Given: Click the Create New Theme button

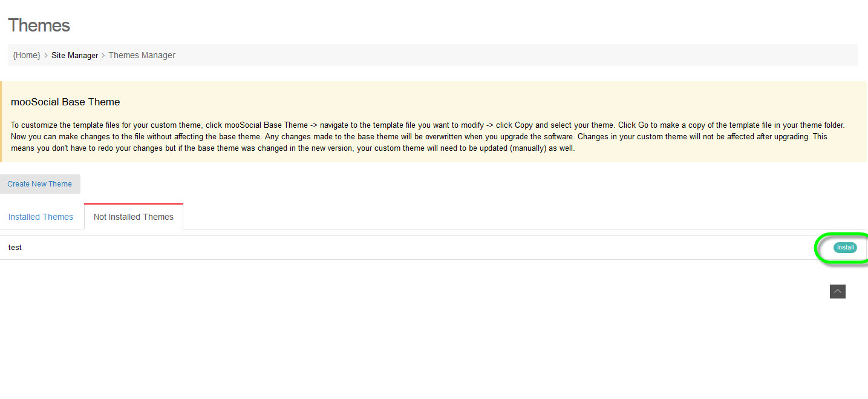Looking at the screenshot, I should [40, 184].
